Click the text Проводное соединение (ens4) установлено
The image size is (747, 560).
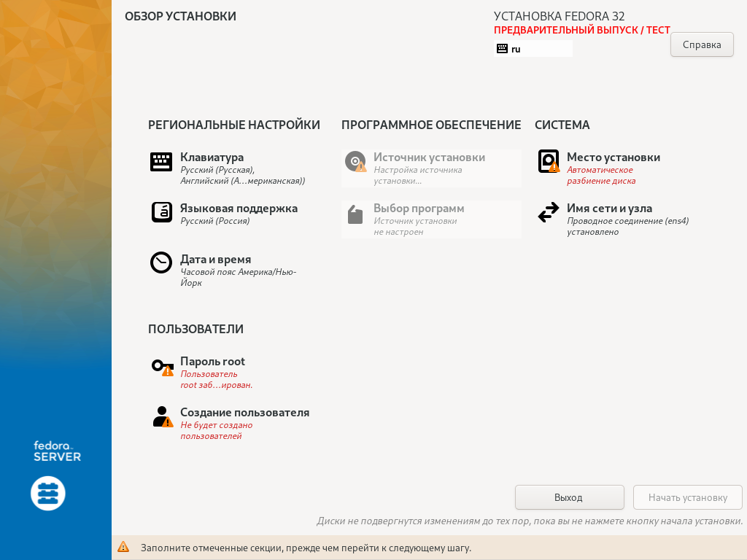tap(628, 226)
